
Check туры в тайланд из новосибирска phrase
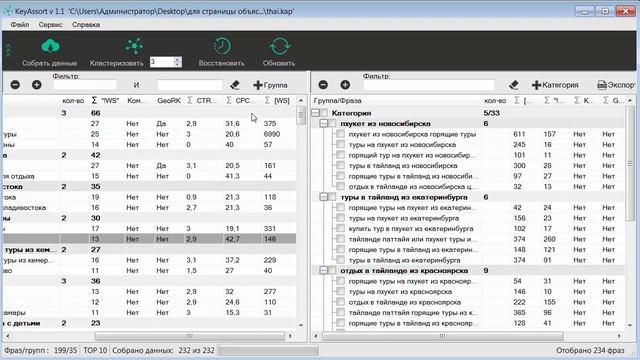point(340,165)
